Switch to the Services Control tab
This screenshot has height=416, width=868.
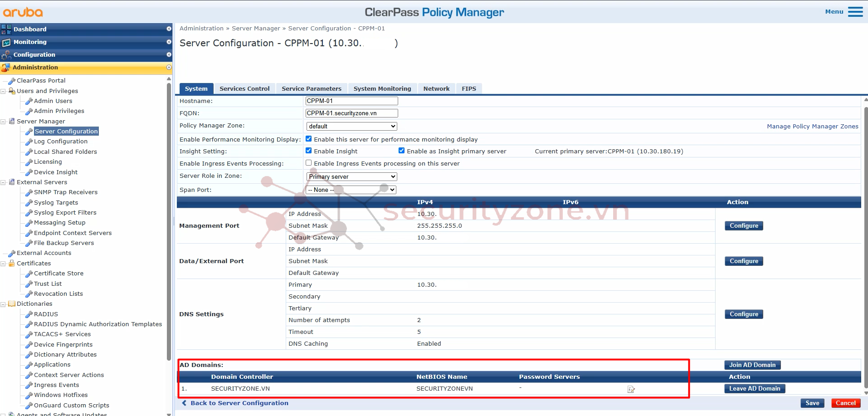pos(244,88)
